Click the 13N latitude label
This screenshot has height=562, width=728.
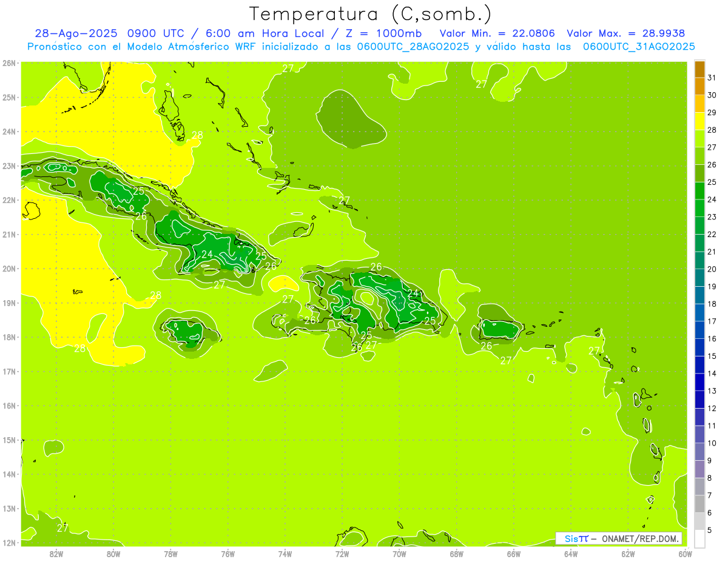click(8, 508)
